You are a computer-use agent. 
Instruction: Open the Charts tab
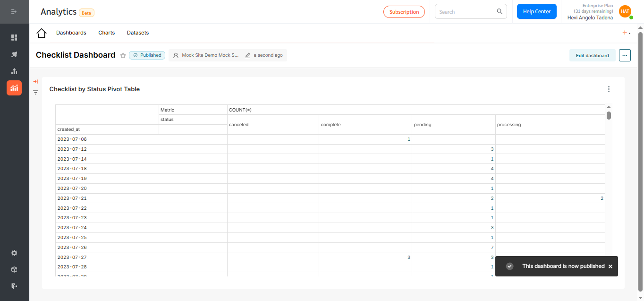[107, 33]
